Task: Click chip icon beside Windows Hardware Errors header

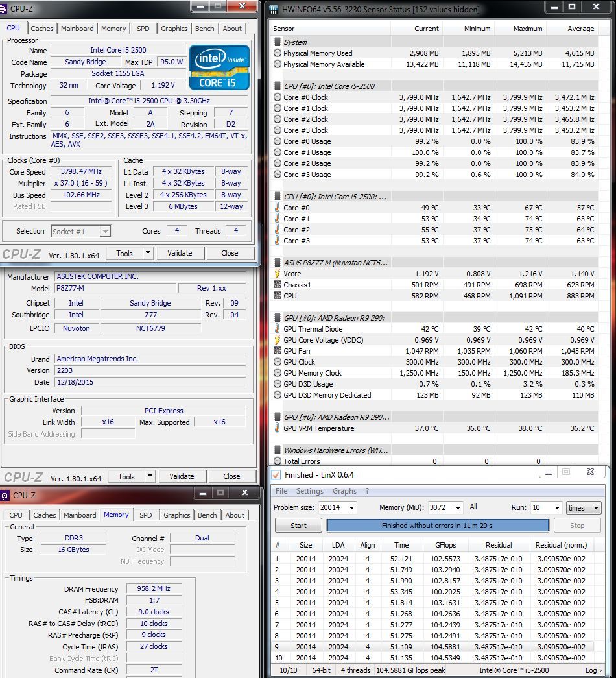Action: 278,450
